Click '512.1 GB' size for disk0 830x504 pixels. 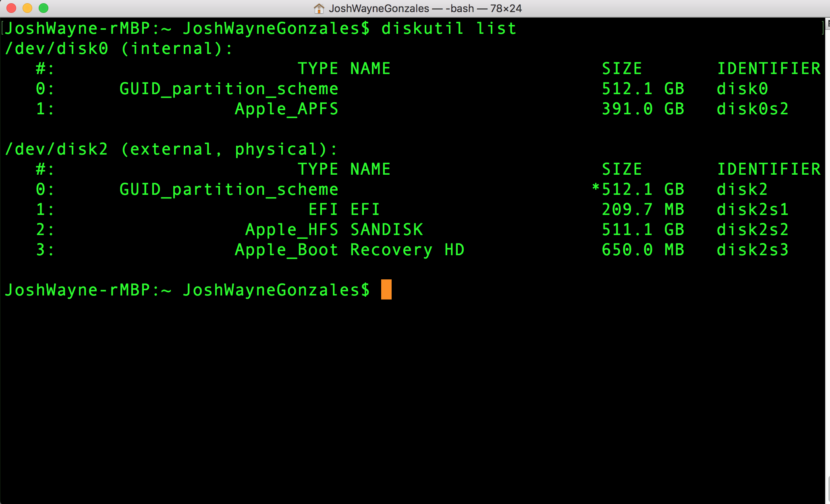tap(643, 89)
